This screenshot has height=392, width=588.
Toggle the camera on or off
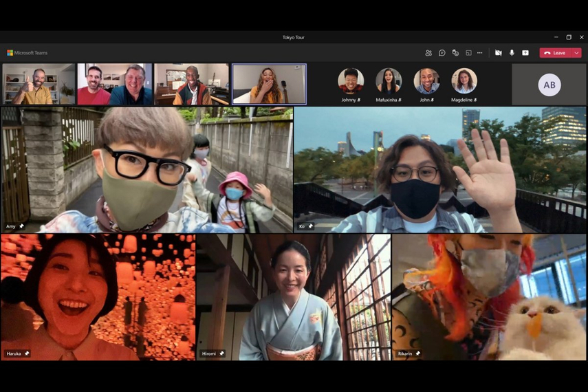[x=498, y=53]
